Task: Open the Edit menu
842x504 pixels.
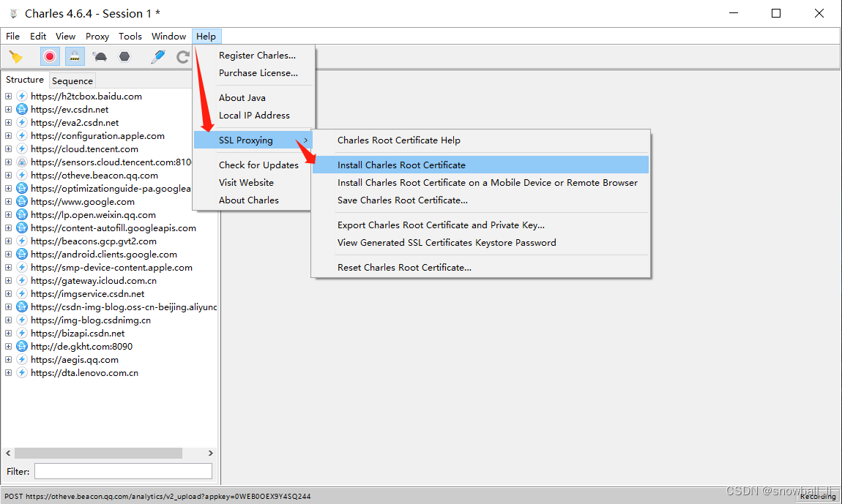Action: (x=38, y=37)
